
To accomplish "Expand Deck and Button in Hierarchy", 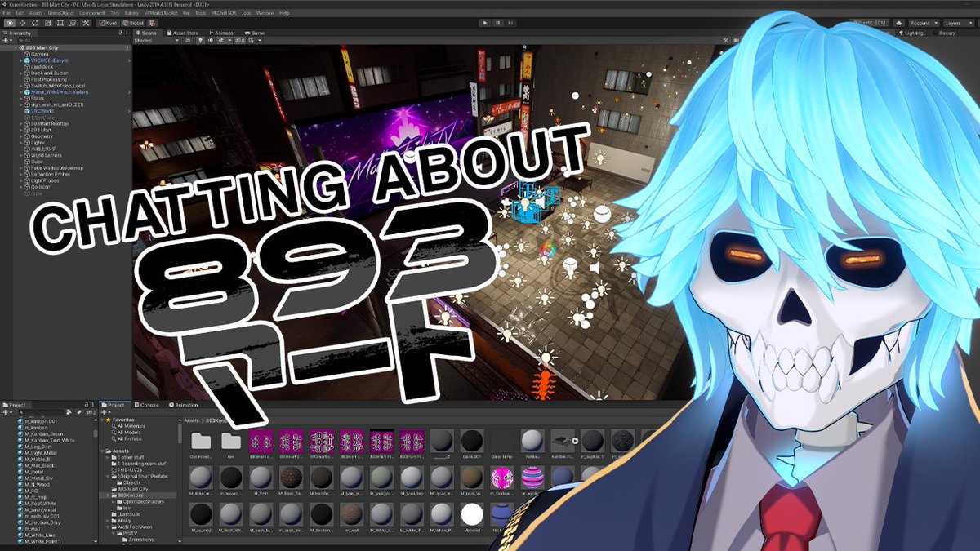I will point(20,73).
